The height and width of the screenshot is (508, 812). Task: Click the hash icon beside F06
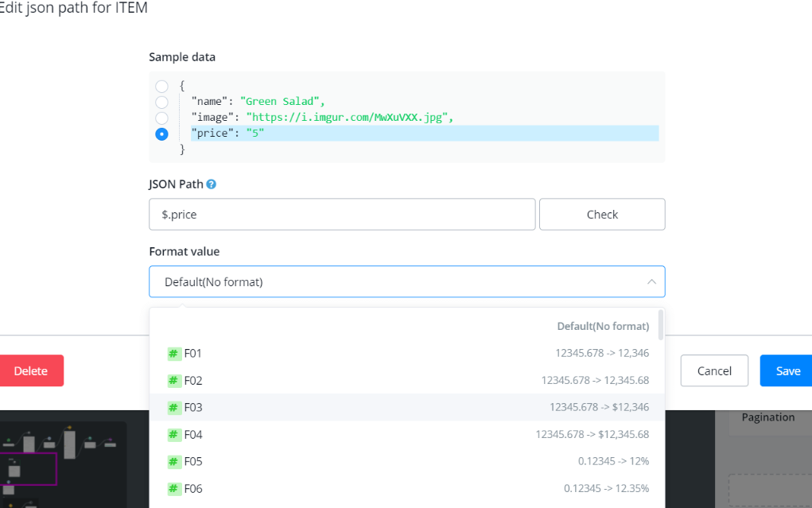pyautogui.click(x=173, y=489)
